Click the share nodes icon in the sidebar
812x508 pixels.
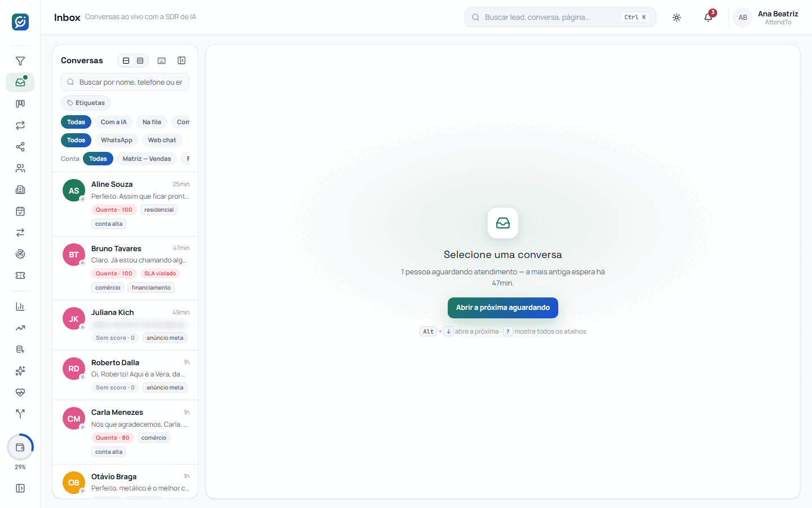[20, 147]
